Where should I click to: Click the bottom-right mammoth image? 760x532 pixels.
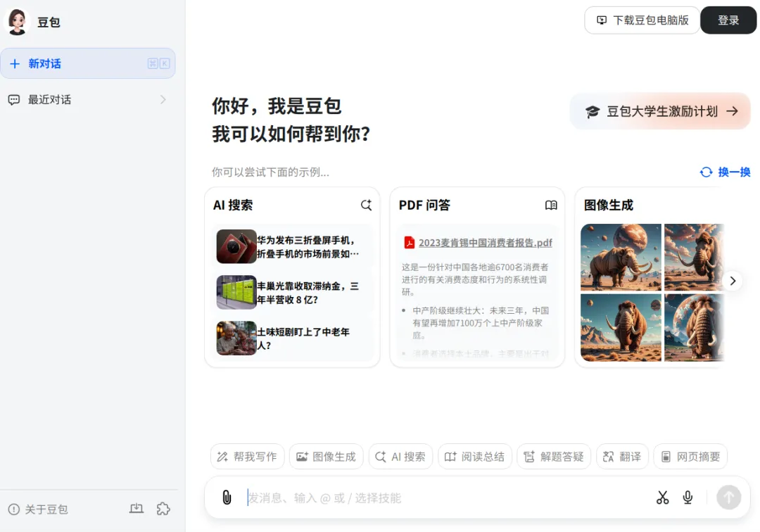point(694,327)
